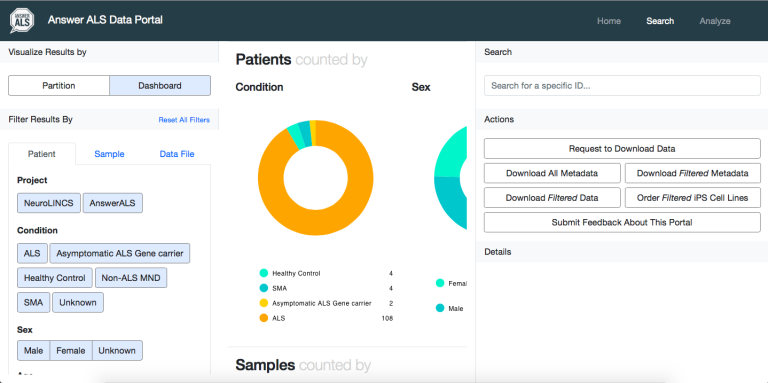The width and height of the screenshot is (768, 383).
Task: Click Download Filtered Metadata button
Action: coord(693,173)
